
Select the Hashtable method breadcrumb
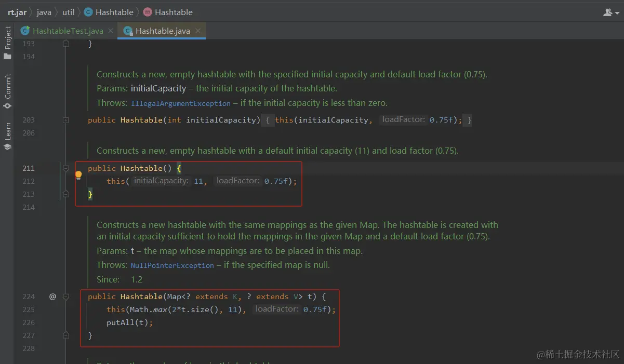pyautogui.click(x=174, y=12)
